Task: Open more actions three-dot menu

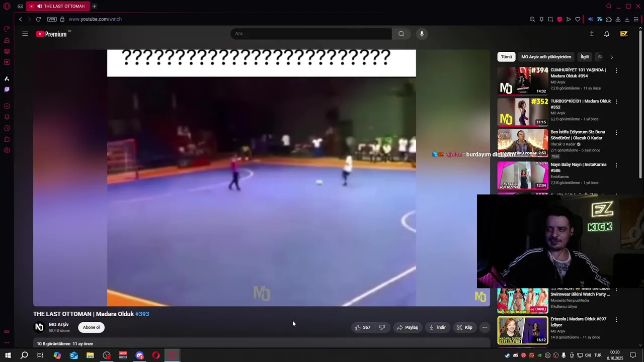Action: (485, 327)
